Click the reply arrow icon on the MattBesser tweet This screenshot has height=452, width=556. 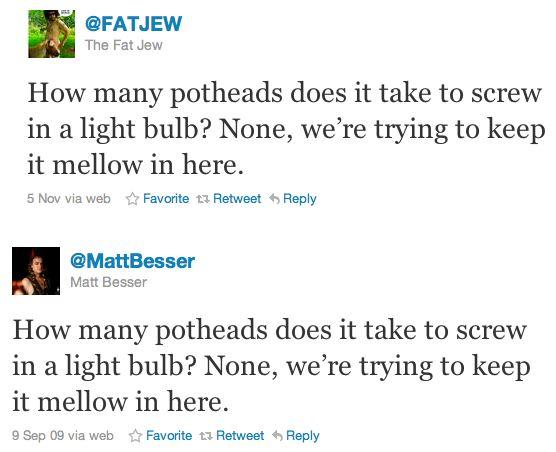(x=277, y=436)
